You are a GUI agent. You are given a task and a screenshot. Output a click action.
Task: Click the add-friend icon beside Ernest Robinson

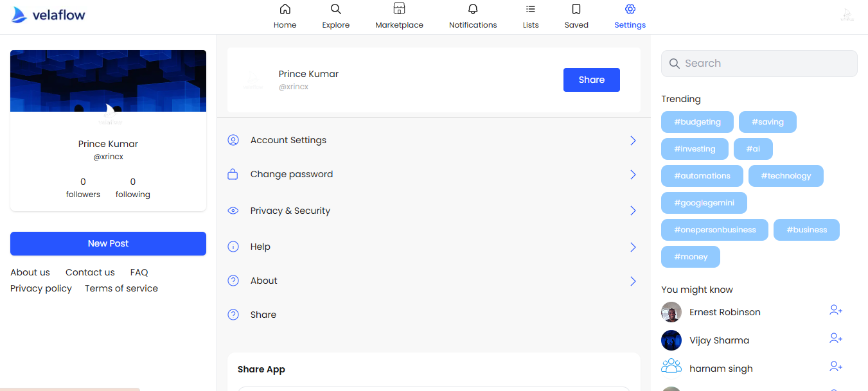835,311
